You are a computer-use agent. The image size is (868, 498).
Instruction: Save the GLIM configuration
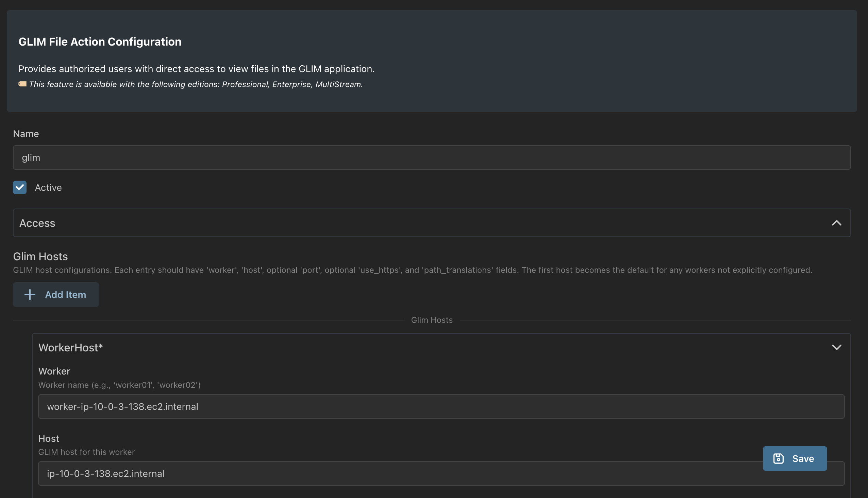pyautogui.click(x=795, y=459)
